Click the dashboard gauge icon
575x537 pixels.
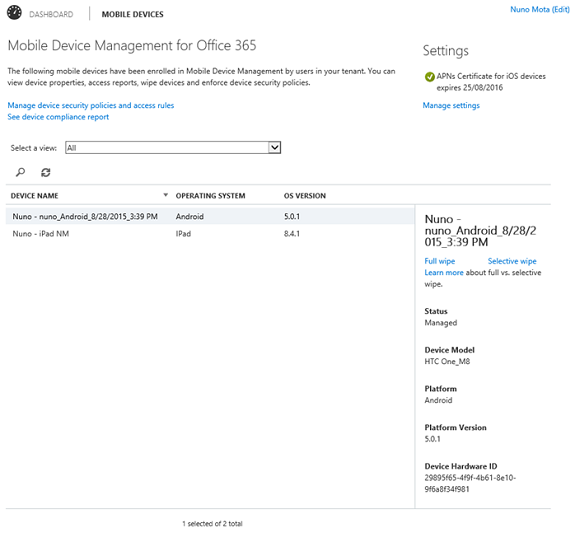pos(14,13)
